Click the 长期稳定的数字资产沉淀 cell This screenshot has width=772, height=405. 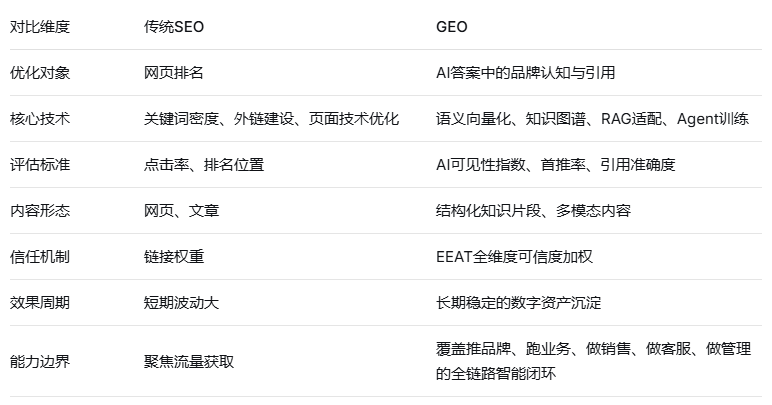519,303
